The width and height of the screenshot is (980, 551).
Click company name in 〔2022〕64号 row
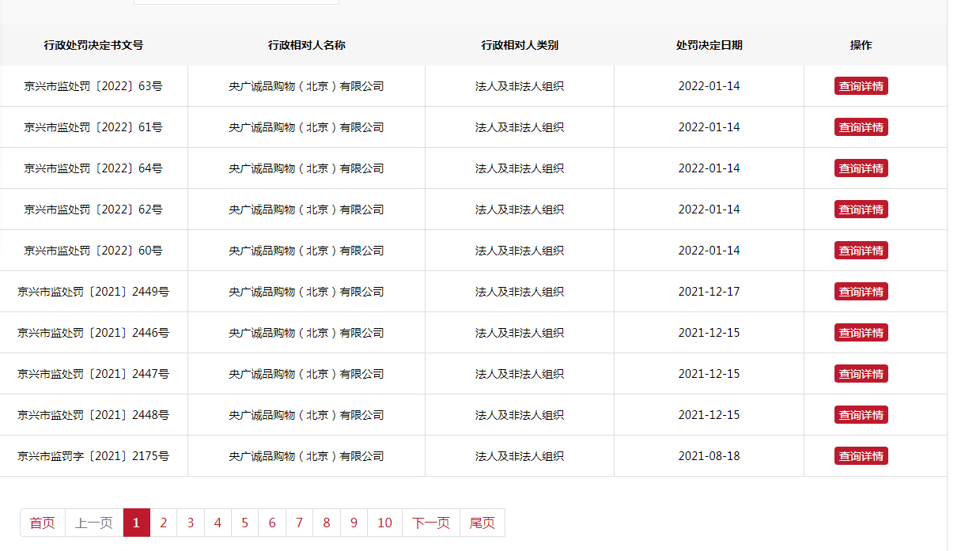(306, 168)
